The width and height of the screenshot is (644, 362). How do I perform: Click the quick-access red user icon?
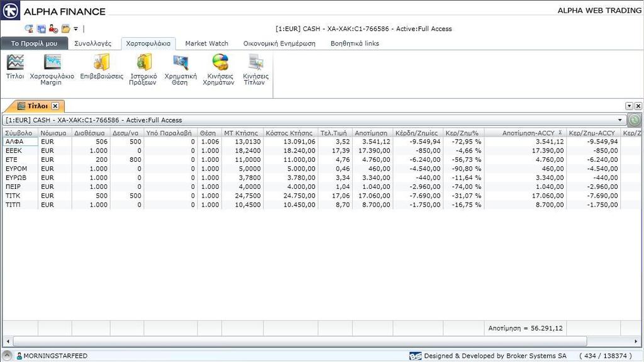53,29
